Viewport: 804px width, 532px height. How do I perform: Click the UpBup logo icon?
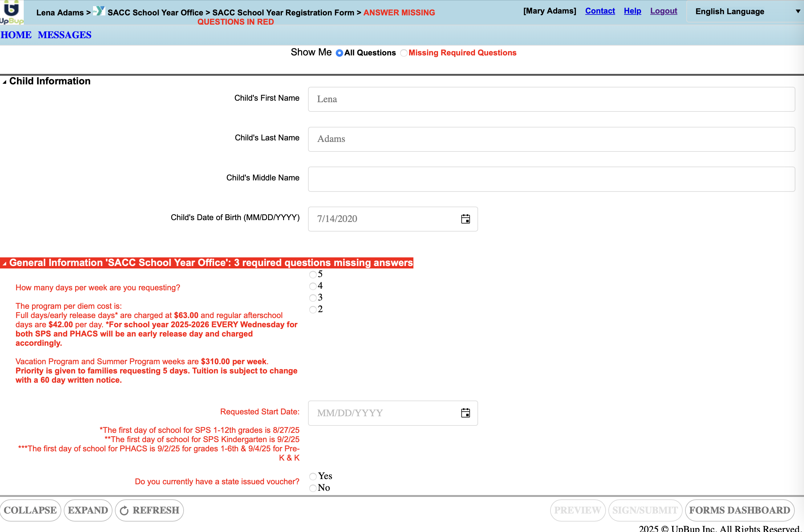tap(11, 12)
